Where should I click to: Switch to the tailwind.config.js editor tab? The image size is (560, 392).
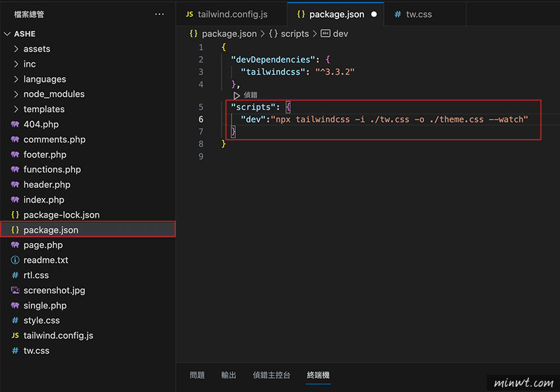(x=232, y=14)
